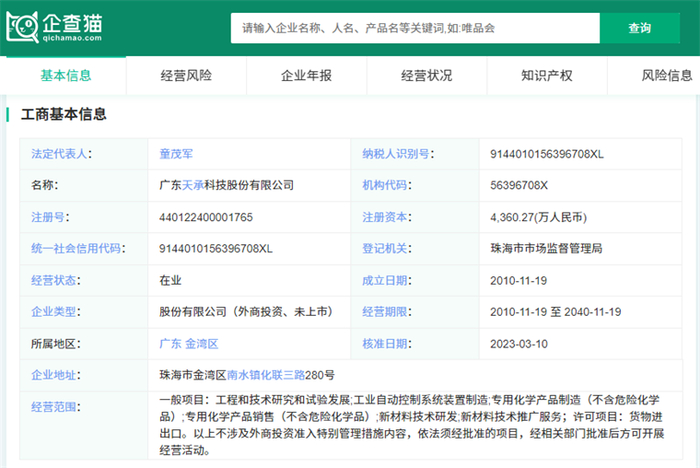
Task: Open the 广东 金湾区 region link
Action: (x=189, y=344)
